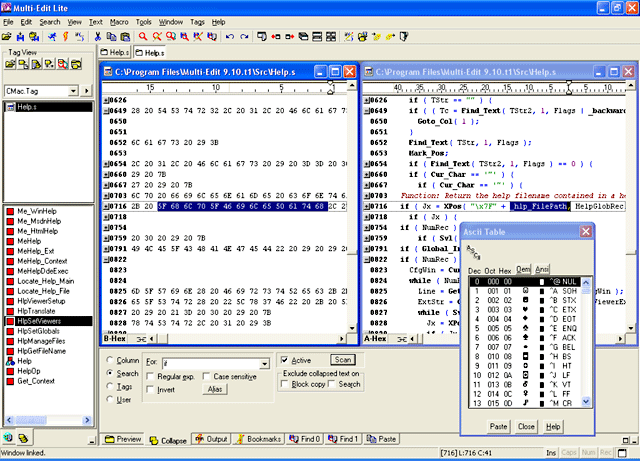Click the Paste clipboard toolbar icon

(x=125, y=37)
